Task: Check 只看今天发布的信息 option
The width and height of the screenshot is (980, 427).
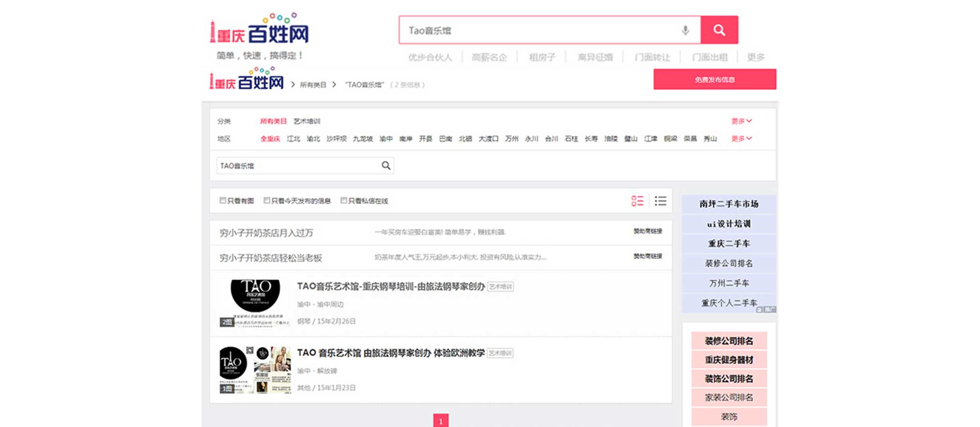Action: point(267,200)
